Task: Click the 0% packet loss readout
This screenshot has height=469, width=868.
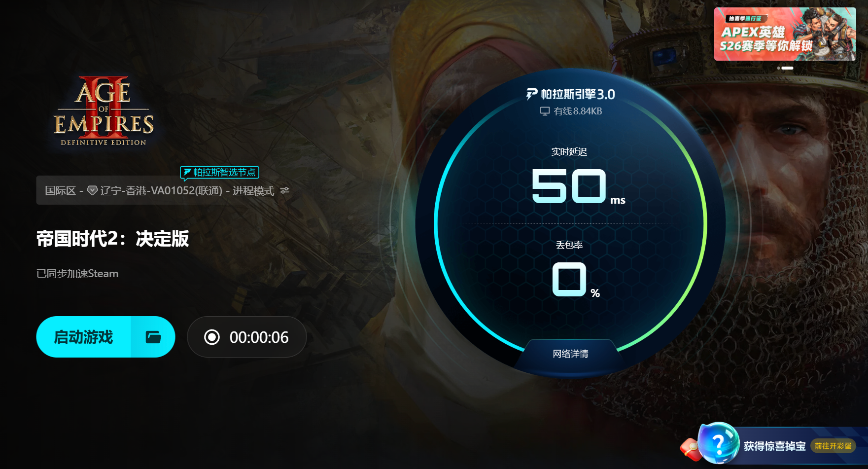Action: point(576,280)
